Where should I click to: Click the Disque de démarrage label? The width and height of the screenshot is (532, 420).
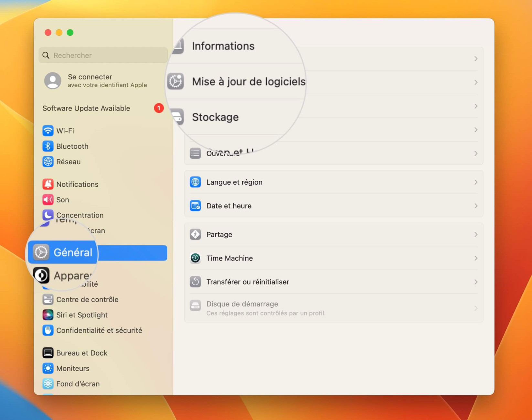point(242,304)
